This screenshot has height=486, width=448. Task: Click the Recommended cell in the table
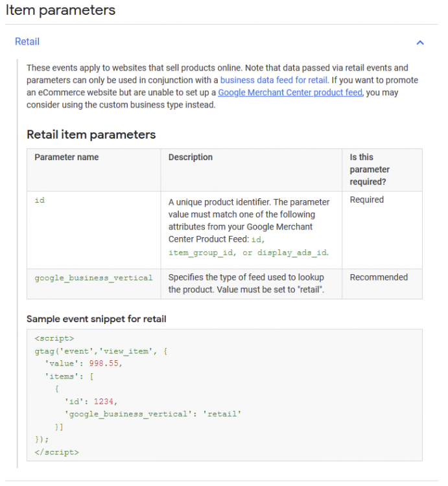click(379, 277)
